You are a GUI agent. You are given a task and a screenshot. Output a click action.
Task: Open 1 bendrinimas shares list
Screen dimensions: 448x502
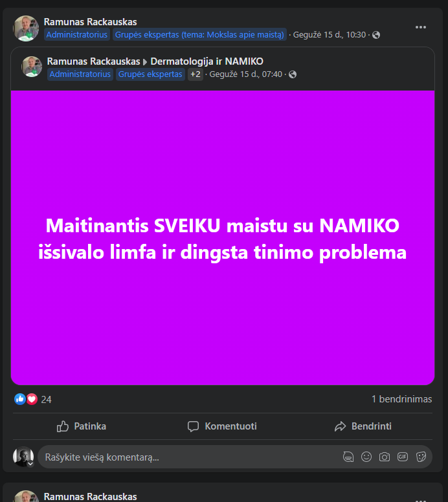[x=401, y=399]
